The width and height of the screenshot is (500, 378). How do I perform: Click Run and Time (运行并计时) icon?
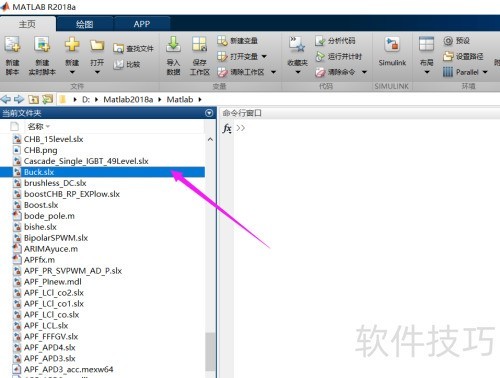[320, 56]
